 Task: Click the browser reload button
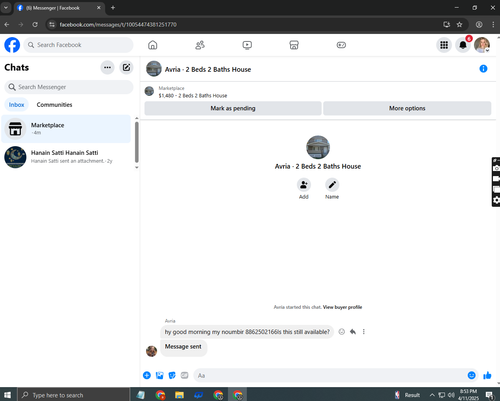click(35, 24)
